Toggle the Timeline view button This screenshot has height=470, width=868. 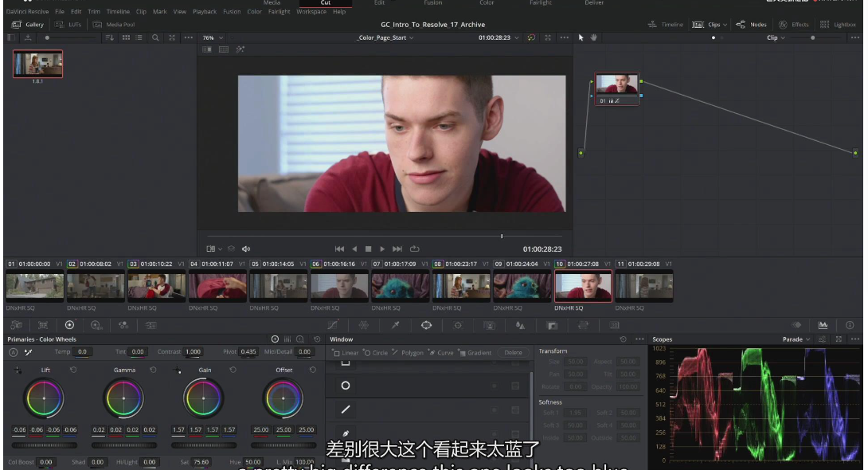click(666, 25)
